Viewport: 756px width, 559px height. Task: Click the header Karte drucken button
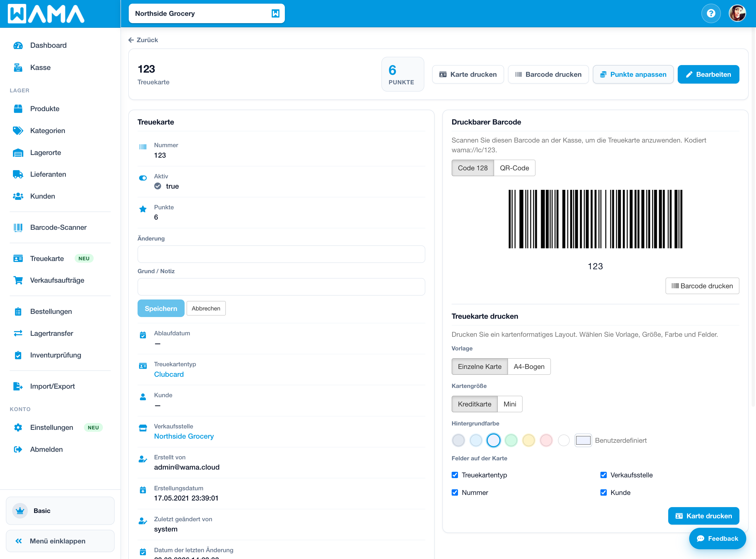point(468,74)
